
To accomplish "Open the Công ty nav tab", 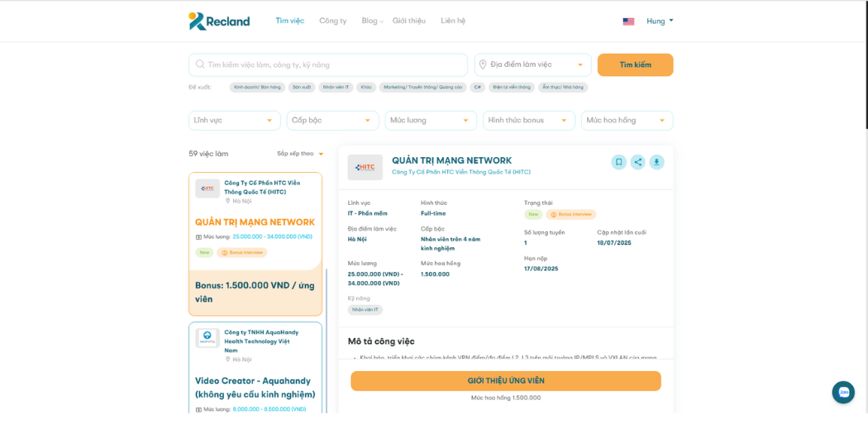I will pos(332,21).
